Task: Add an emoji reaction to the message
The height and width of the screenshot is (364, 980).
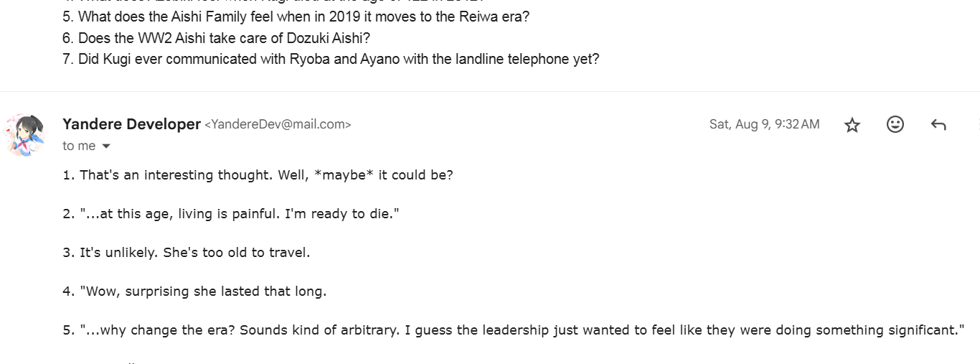Action: (895, 125)
